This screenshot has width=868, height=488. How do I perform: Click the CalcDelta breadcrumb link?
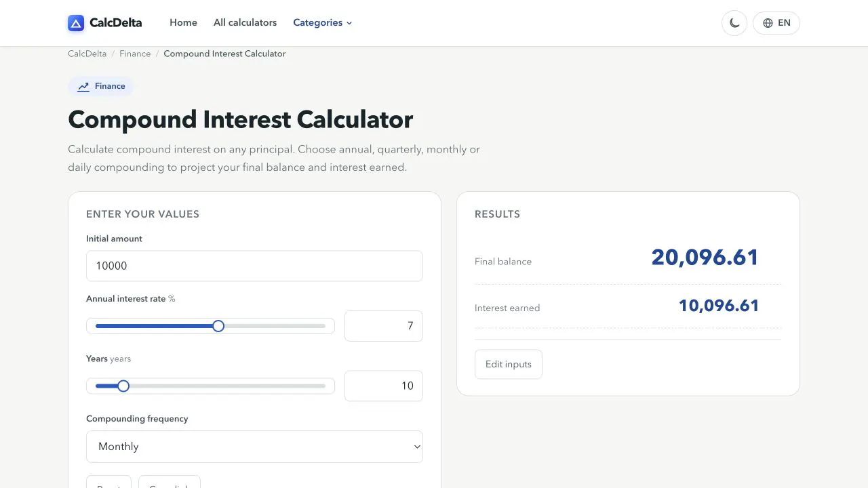click(x=87, y=54)
